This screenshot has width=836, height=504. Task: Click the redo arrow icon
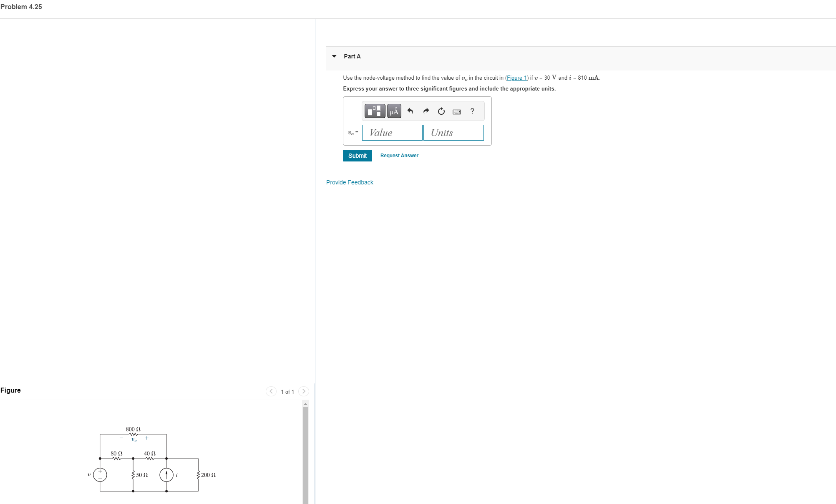[426, 111]
